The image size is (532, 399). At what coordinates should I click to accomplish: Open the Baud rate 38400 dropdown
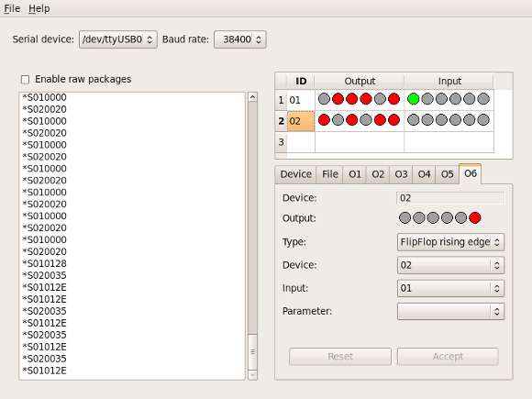click(x=240, y=39)
